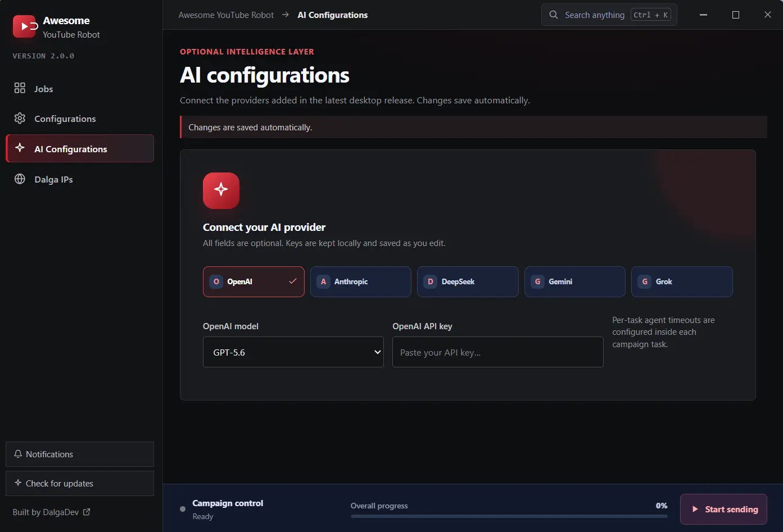Screen dimensions: 783x532
Task: Maximize the application window
Action: pos(736,15)
